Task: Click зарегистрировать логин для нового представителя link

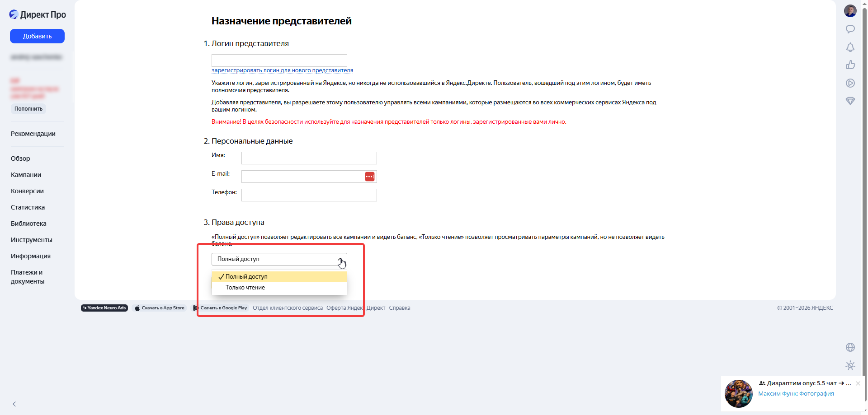Action: (x=282, y=70)
